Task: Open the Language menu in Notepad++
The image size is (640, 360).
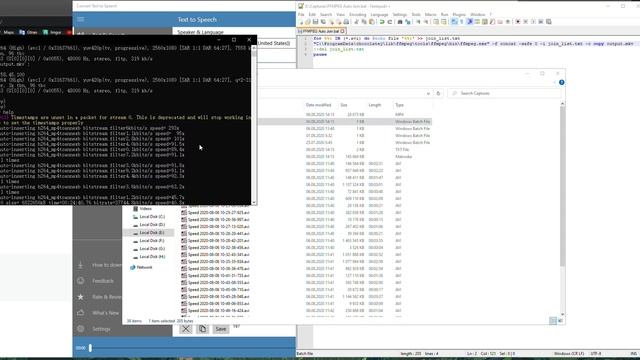Action: (x=379, y=14)
